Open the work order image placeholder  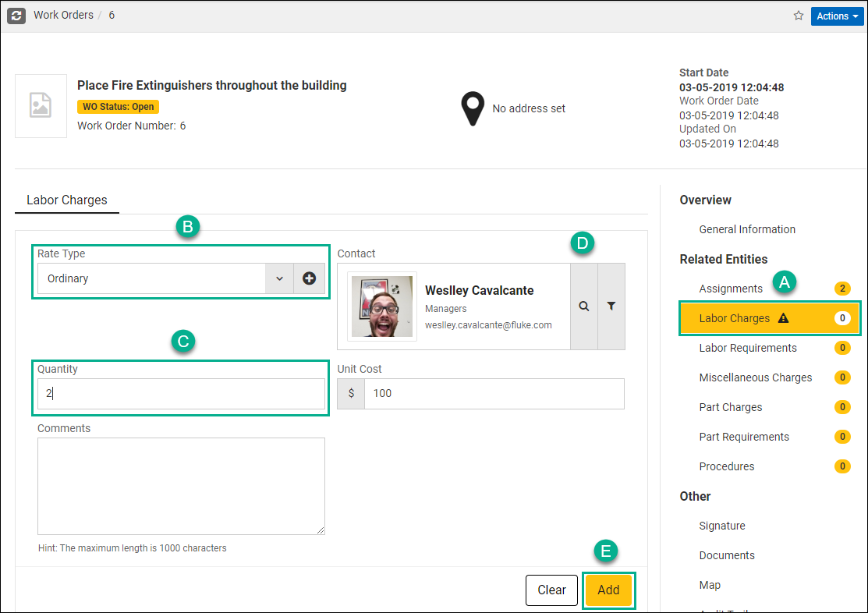41,106
